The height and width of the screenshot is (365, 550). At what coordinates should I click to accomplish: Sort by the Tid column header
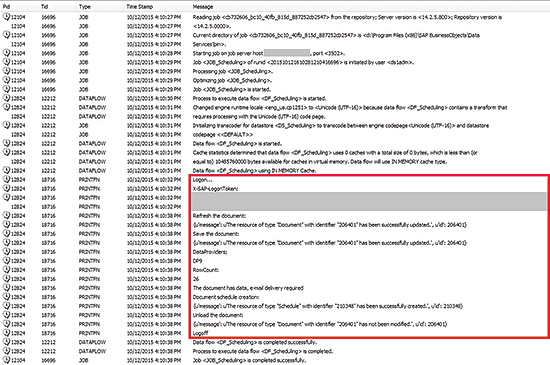coord(44,7)
